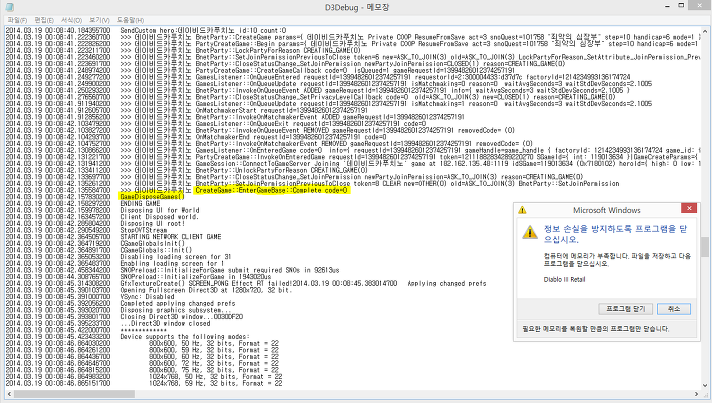
Task: Click the ...Direct3D window closed line
Action: [165, 324]
